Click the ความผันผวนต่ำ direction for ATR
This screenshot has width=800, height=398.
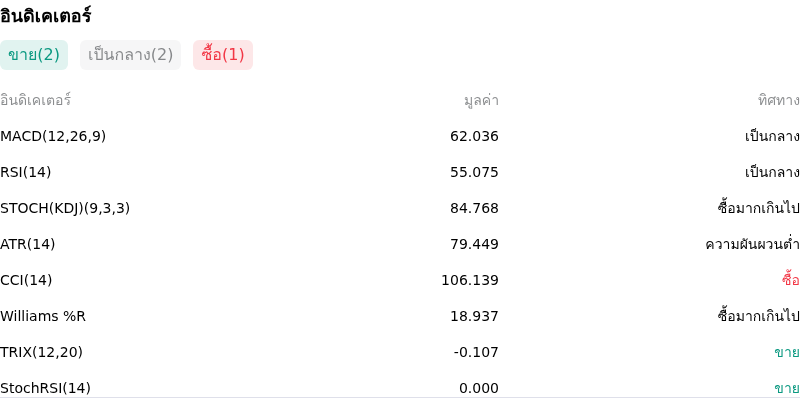click(x=753, y=244)
